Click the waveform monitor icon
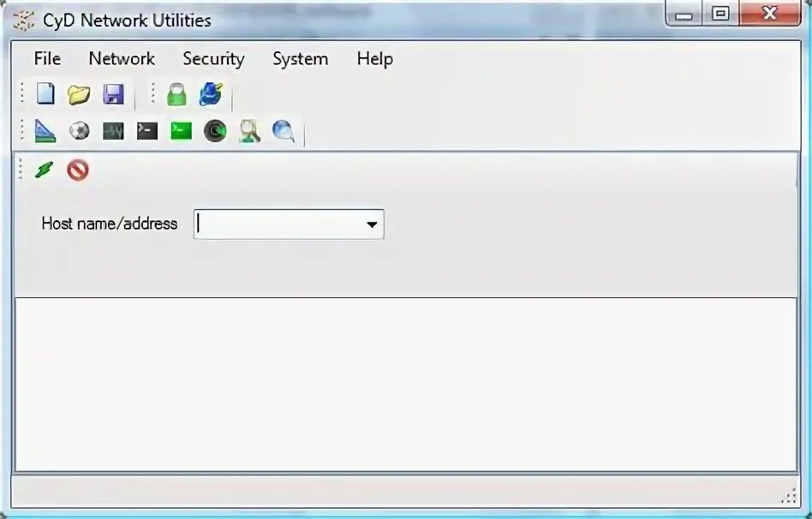 point(113,131)
